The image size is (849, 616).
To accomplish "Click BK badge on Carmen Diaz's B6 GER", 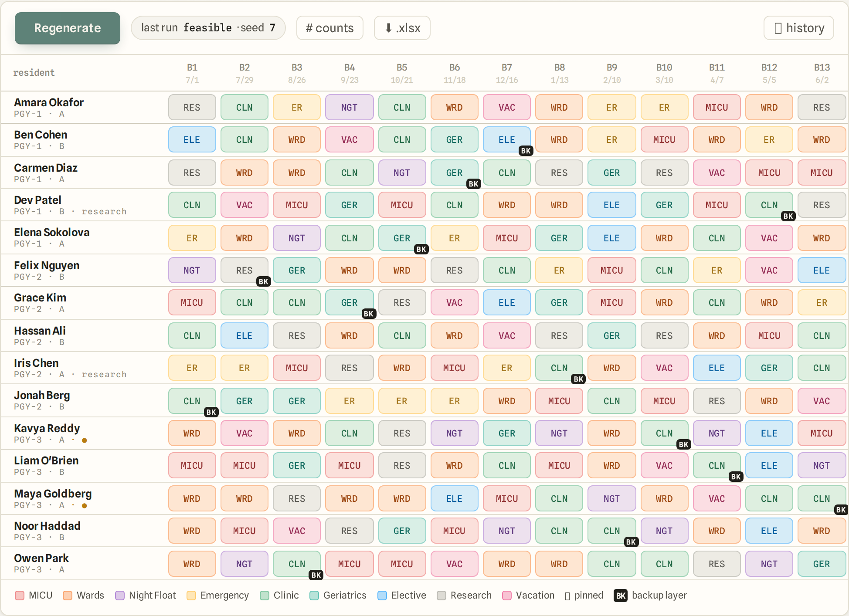I will coord(474,184).
